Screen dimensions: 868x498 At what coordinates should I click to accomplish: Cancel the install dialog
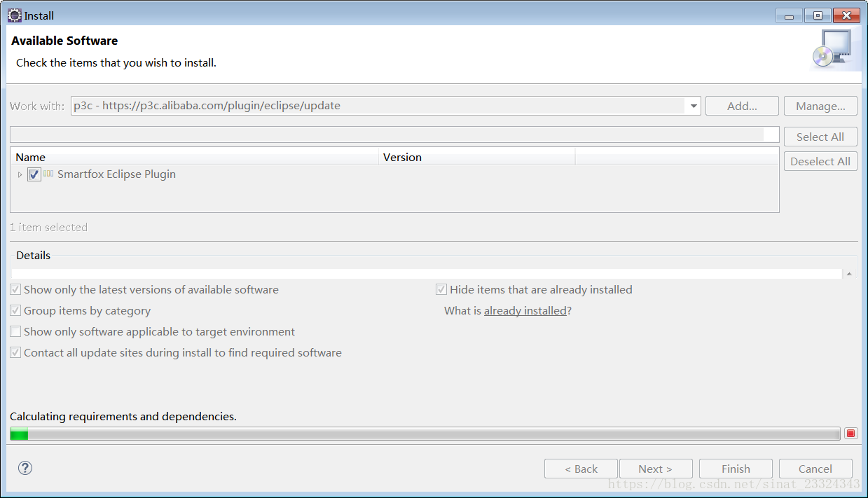[x=815, y=469]
